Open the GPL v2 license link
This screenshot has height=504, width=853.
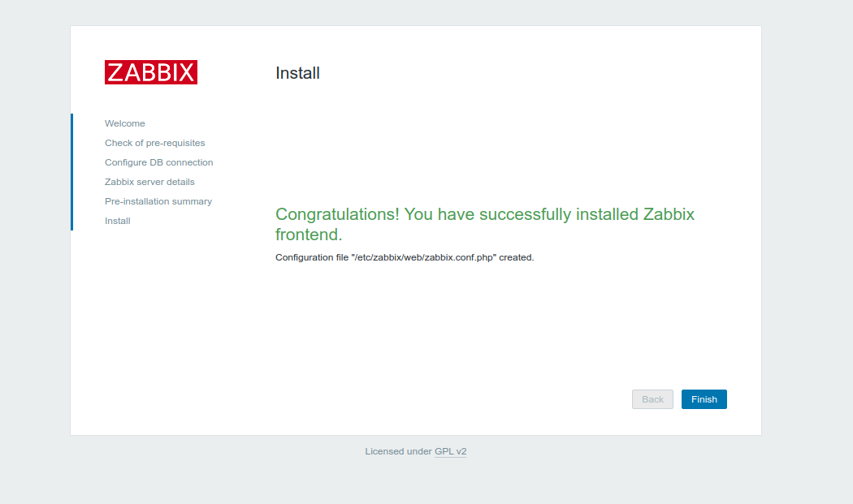click(450, 452)
